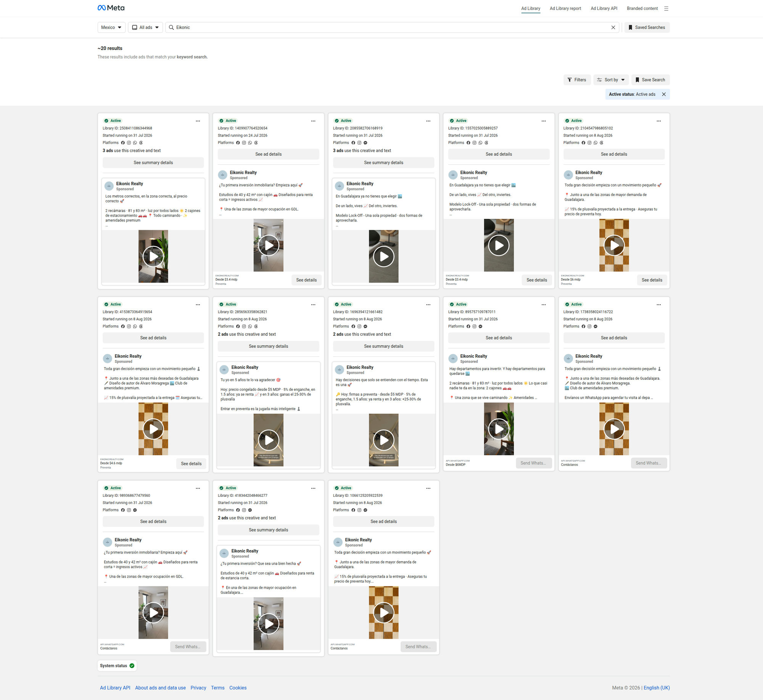The image size is (763, 700).
Task: Open the Sort by dropdown
Action: click(x=611, y=80)
